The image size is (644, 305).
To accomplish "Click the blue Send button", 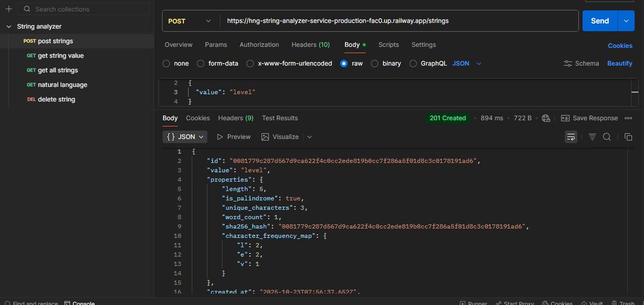I will point(600,21).
